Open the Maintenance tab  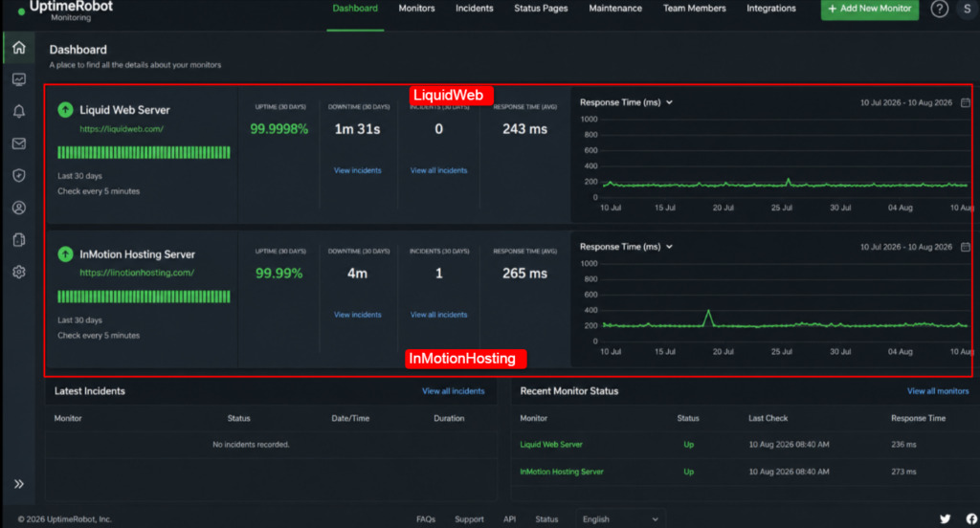coord(615,9)
